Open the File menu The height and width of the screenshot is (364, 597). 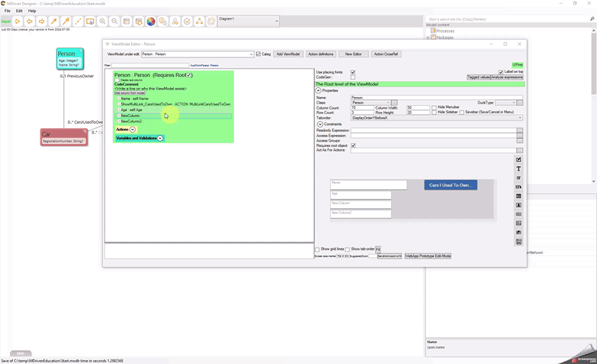(7, 11)
